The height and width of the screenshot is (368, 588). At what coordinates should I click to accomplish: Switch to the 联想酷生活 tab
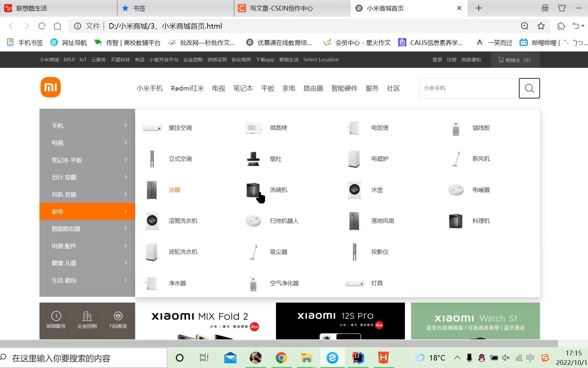tap(59, 8)
